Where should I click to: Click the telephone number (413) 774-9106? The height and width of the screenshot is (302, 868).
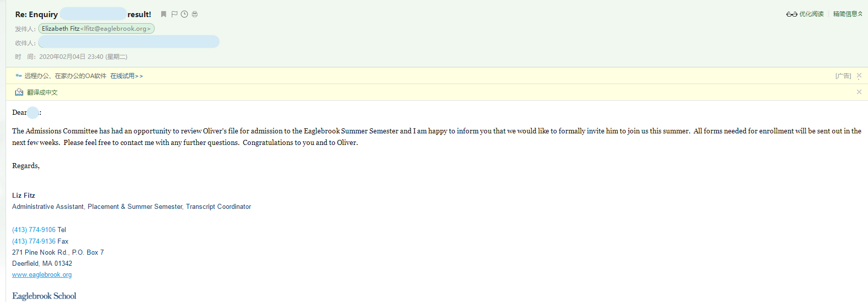click(x=34, y=230)
